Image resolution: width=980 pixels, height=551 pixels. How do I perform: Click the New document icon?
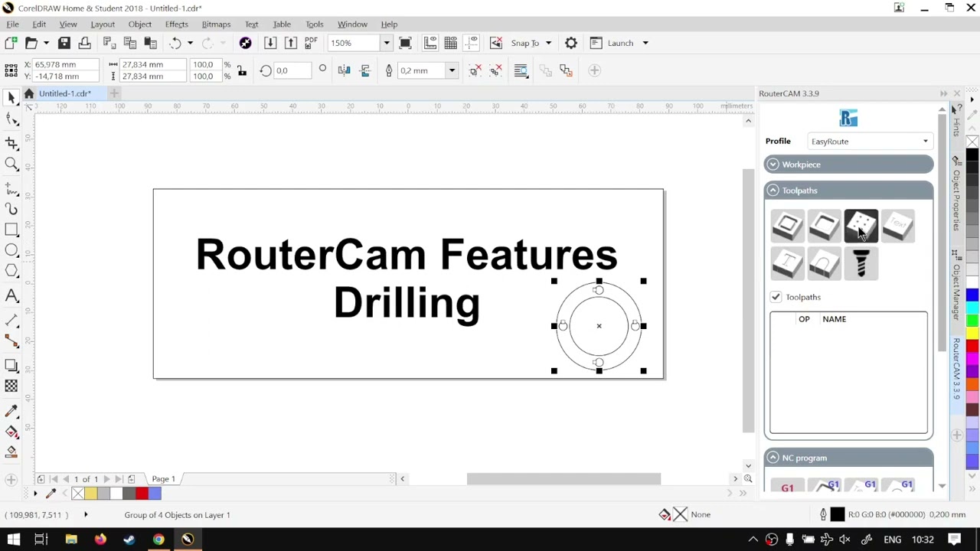11,43
